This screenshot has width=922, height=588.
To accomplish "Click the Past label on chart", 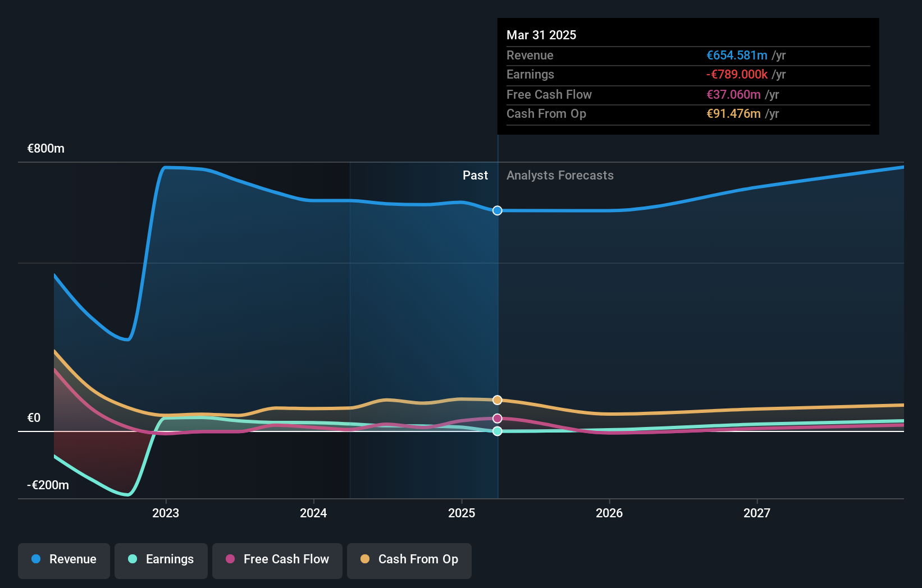I will tap(476, 176).
